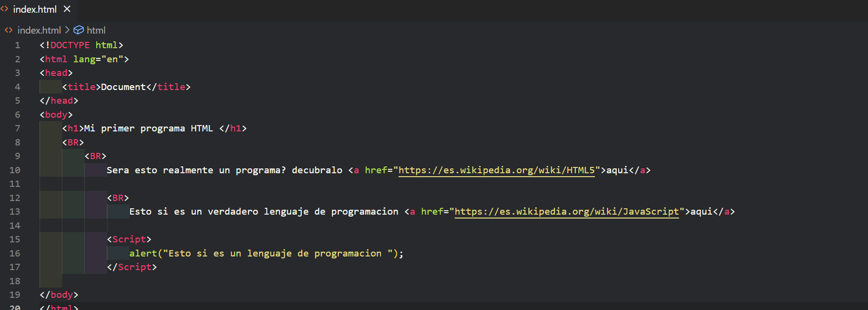Click the alert function call on line 16
Viewport: 868px width, 310px height.
pos(266,254)
